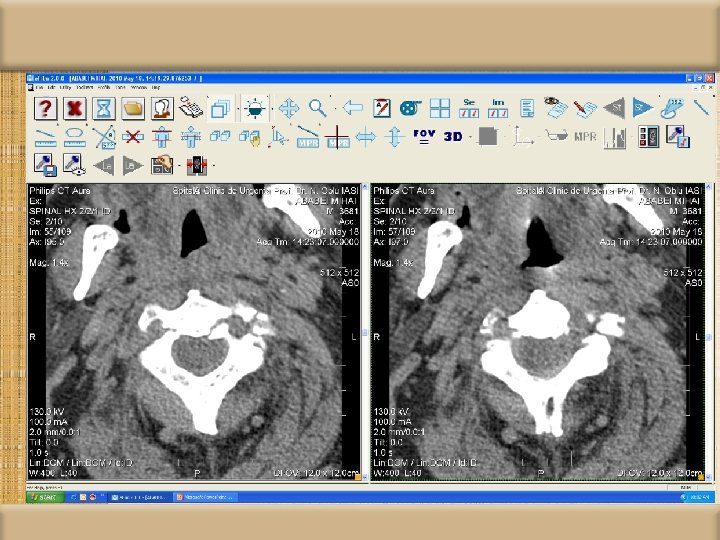Select the magnifying glass zoom tool
Screen dimensions: 720x540
click(x=318, y=108)
